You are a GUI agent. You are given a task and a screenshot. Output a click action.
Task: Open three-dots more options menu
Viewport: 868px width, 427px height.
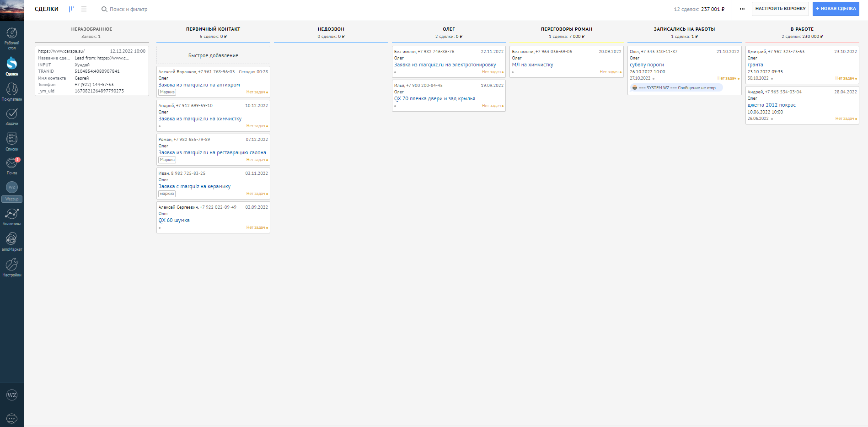point(742,9)
